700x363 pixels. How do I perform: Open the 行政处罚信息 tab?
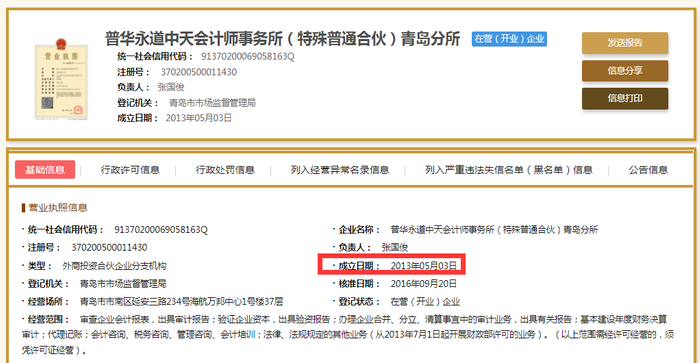[x=225, y=170]
